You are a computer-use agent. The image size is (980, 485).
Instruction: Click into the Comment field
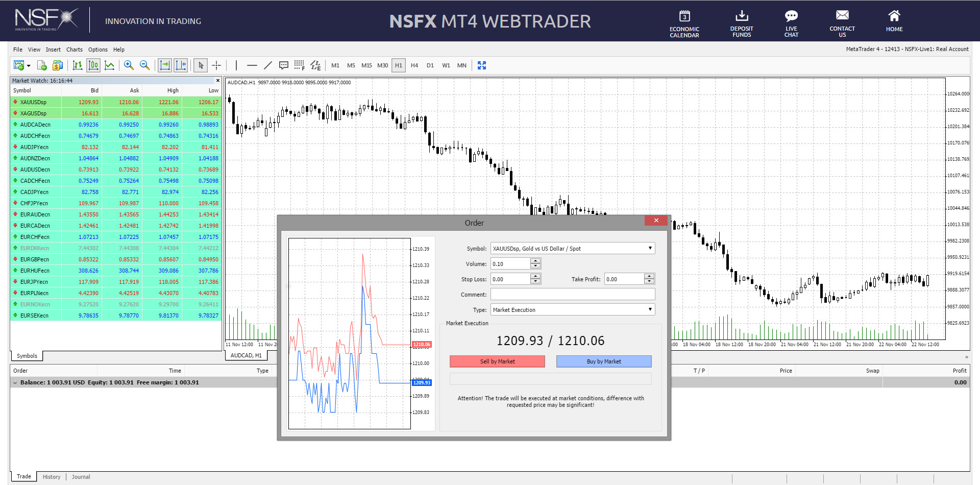(573, 295)
